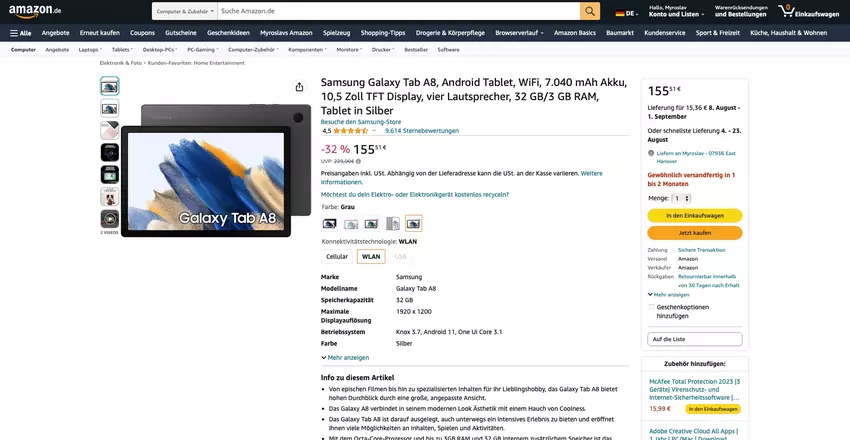This screenshot has height=440, width=850.
Task: Open the Coupons navigation item
Action: [142, 33]
